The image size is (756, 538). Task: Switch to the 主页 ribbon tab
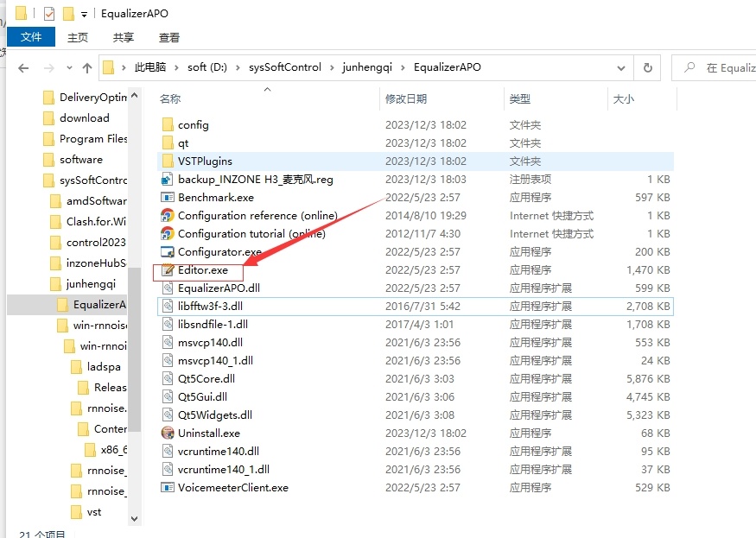click(x=77, y=37)
